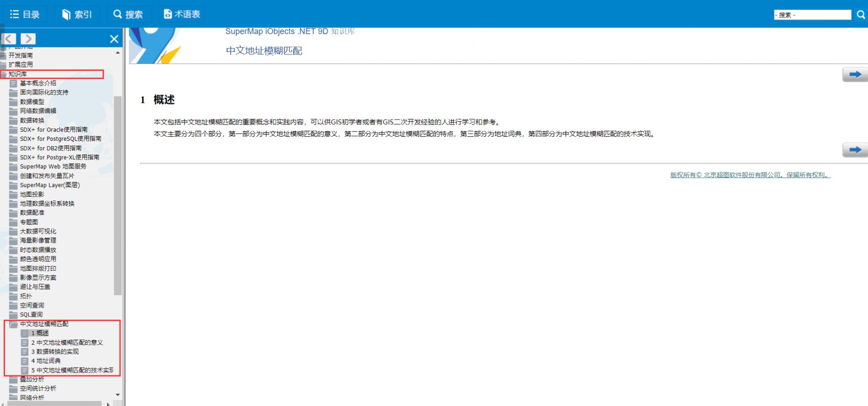Screen dimensions: 868x406
Task: Click the sidebar scroll-up arrow
Action: click(118, 53)
